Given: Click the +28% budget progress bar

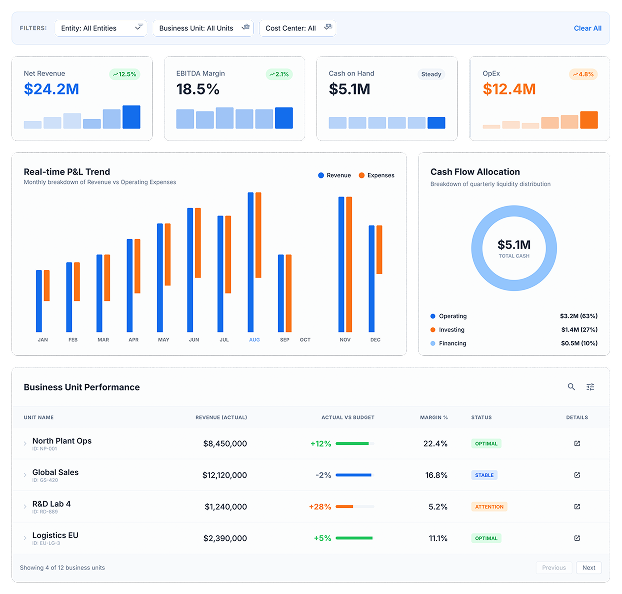Looking at the screenshot, I should 355,507.
